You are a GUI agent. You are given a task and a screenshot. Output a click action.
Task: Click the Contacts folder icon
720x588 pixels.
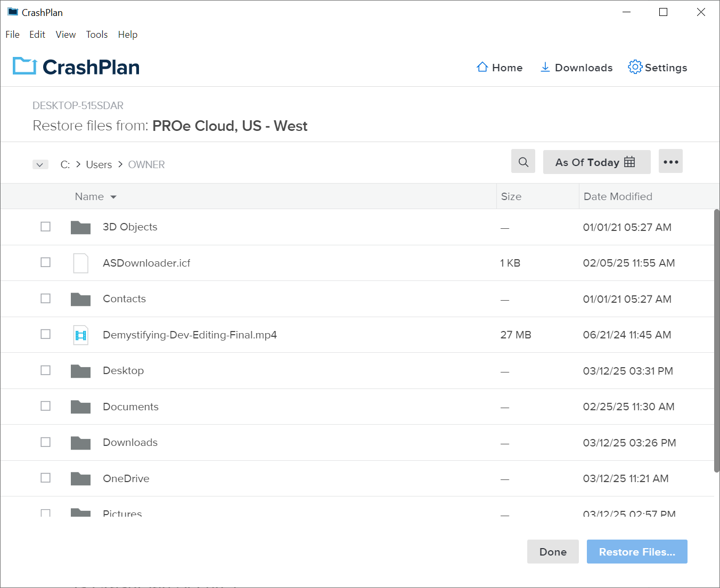tap(80, 299)
